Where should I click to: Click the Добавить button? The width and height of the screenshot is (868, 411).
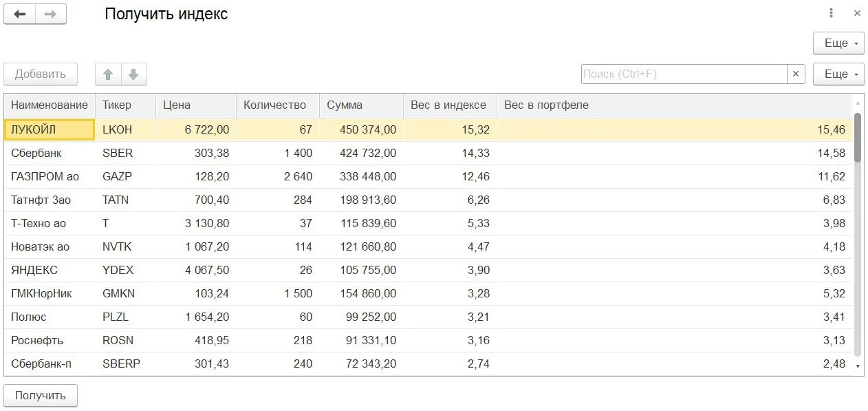(x=41, y=74)
